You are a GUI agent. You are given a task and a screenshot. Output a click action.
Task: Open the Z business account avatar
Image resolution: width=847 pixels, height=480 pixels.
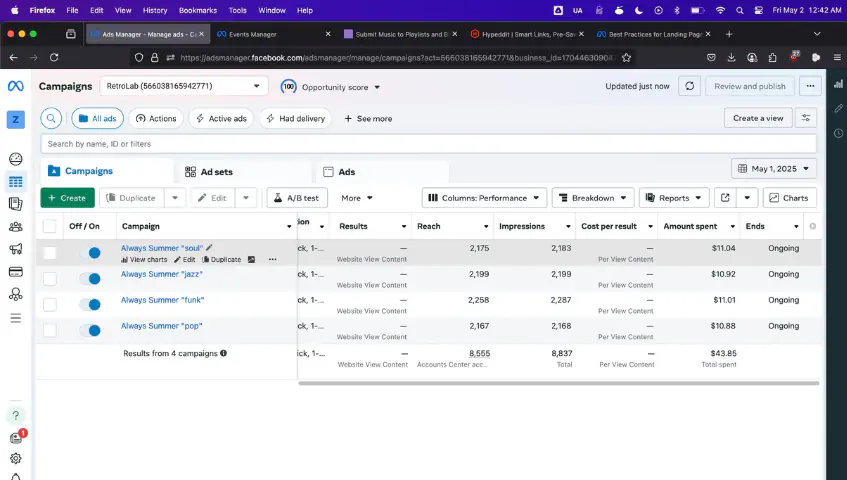point(16,119)
